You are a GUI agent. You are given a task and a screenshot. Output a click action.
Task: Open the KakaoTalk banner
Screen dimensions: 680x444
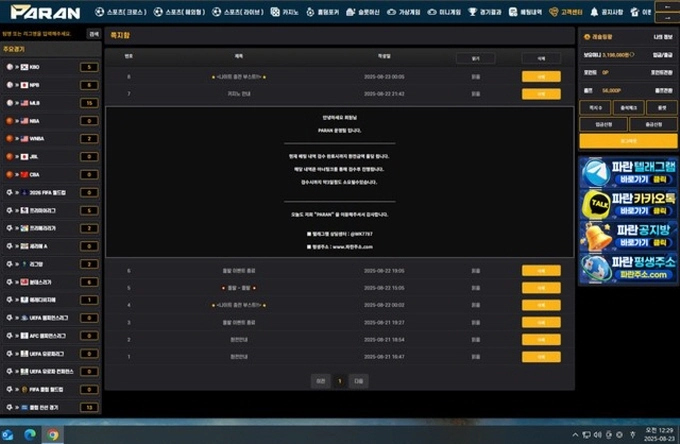point(628,204)
